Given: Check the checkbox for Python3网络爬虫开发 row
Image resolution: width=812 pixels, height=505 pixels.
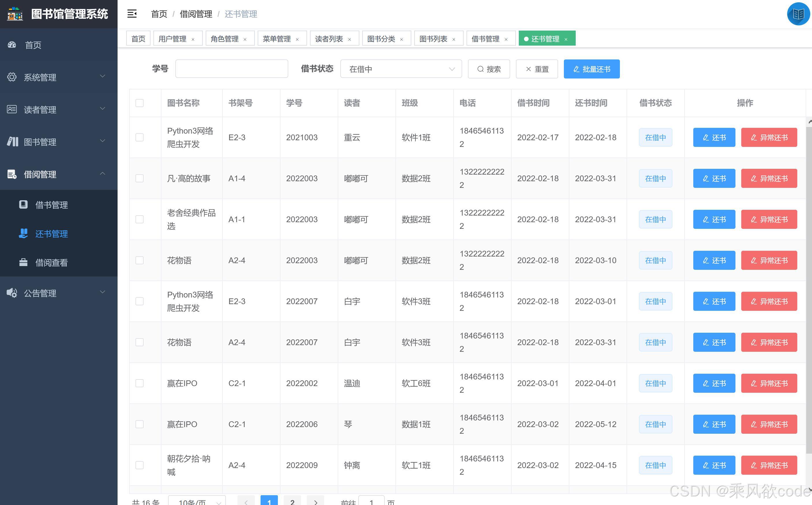Looking at the screenshot, I should coord(140,137).
